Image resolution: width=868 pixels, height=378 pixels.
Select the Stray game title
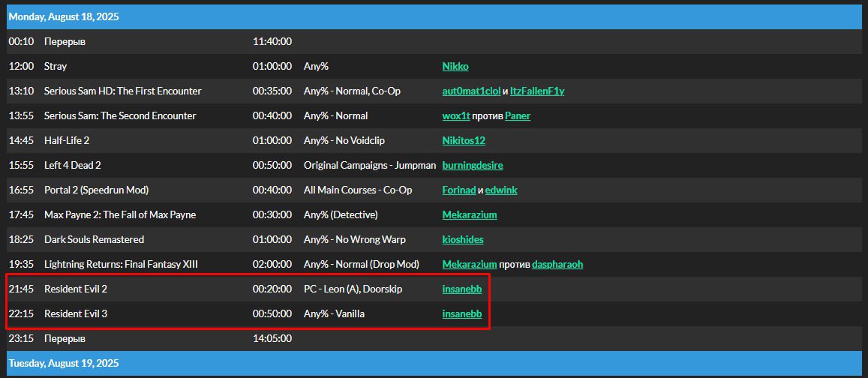point(56,67)
